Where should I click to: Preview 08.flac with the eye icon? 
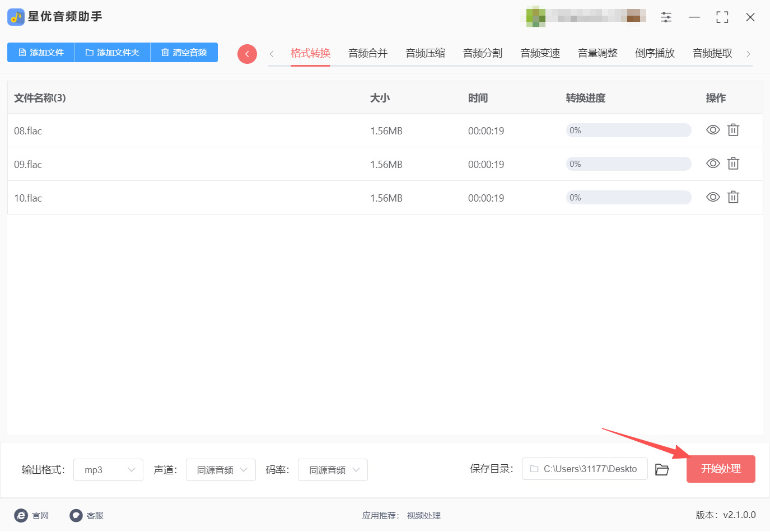[x=713, y=130]
